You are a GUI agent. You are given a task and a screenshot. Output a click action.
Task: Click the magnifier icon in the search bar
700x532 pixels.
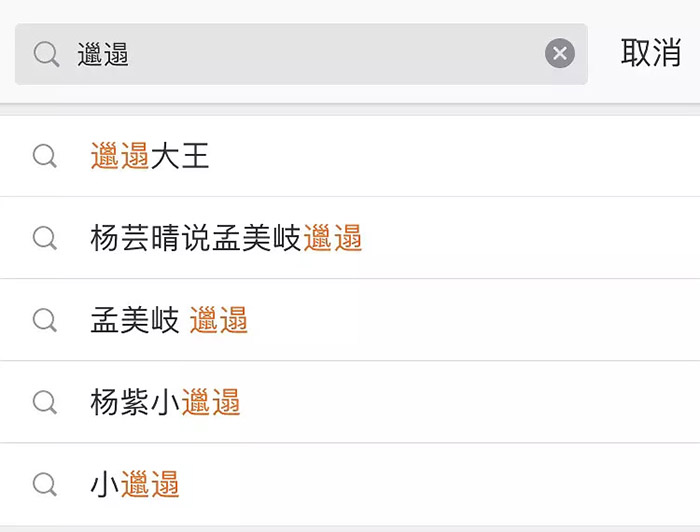(46, 54)
